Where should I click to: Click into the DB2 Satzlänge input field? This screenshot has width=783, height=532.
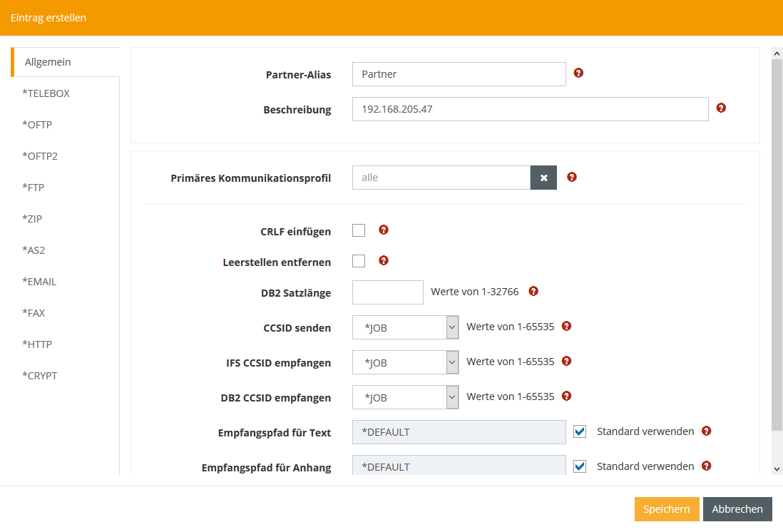388,292
